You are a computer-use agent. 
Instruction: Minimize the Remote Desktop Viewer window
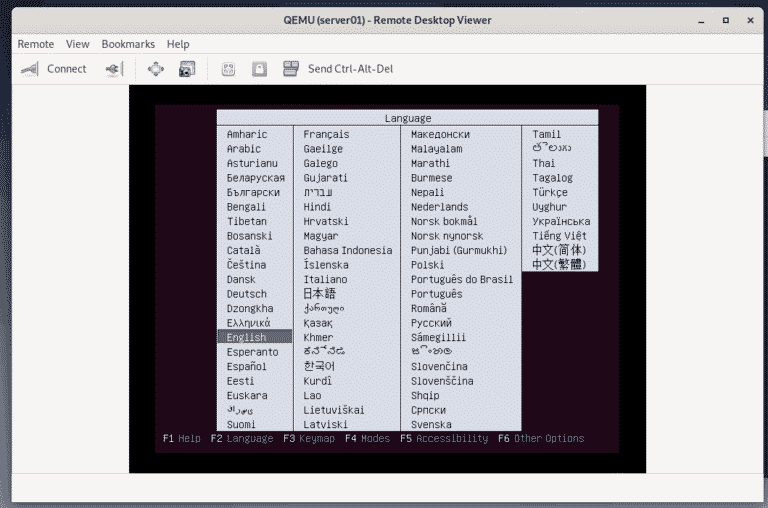tap(701, 21)
